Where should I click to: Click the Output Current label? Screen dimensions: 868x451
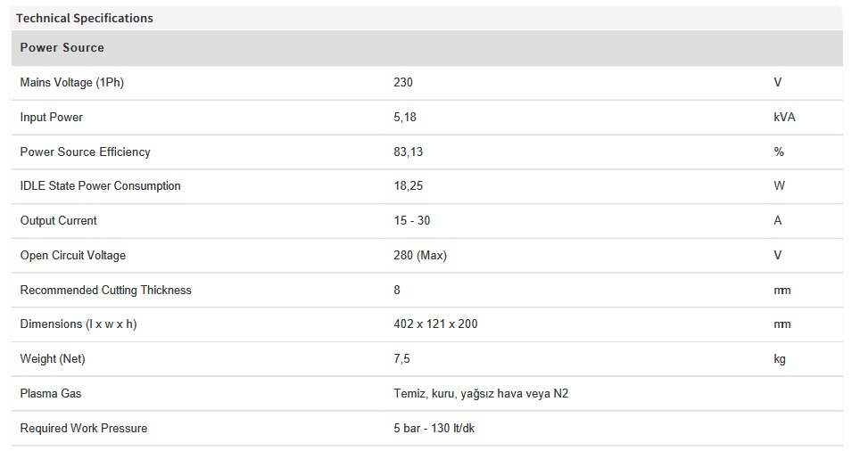[58, 220]
